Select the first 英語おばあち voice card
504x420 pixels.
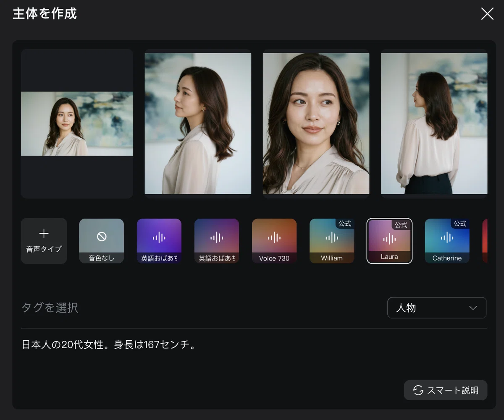click(159, 241)
